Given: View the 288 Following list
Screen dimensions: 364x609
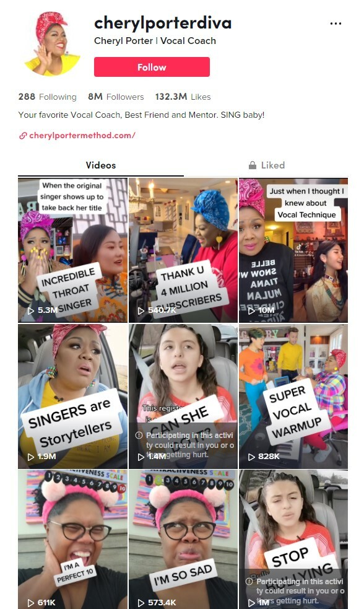Looking at the screenshot, I should click(x=47, y=97).
